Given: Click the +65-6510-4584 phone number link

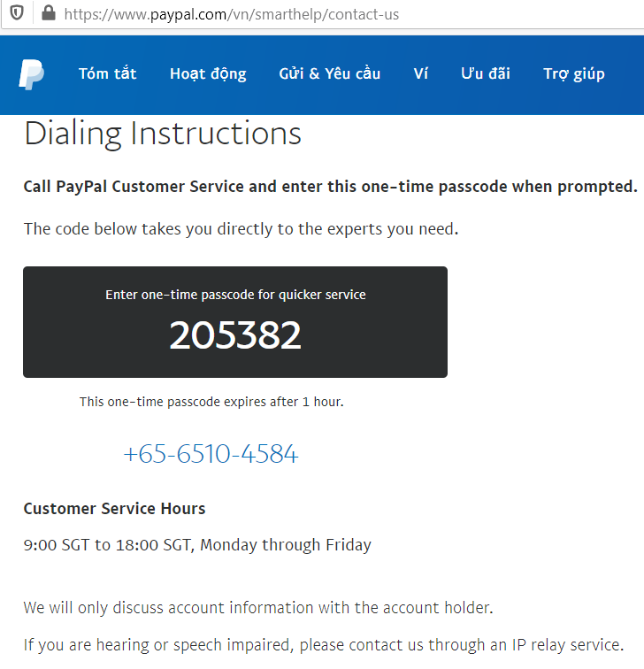Looking at the screenshot, I should coord(211,455).
